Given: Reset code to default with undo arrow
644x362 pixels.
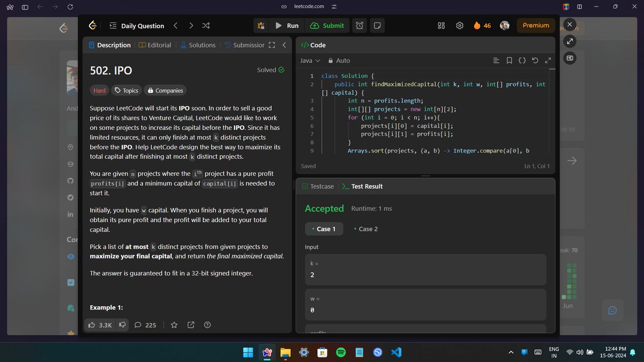Looking at the screenshot, I should [x=535, y=61].
